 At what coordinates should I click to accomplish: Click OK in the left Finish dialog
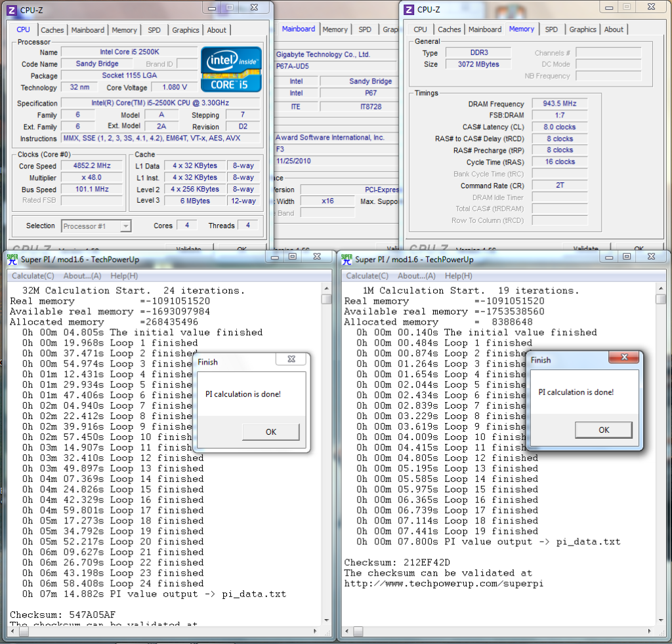(x=271, y=432)
